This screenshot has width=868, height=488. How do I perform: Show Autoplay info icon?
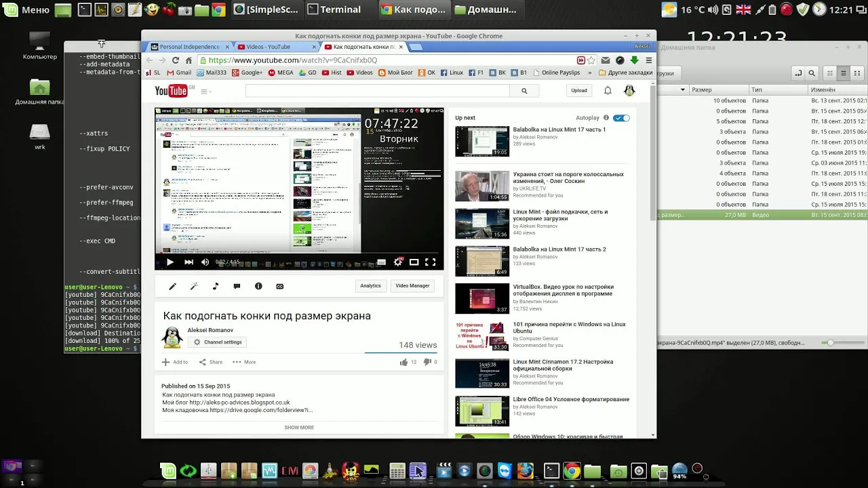[606, 118]
